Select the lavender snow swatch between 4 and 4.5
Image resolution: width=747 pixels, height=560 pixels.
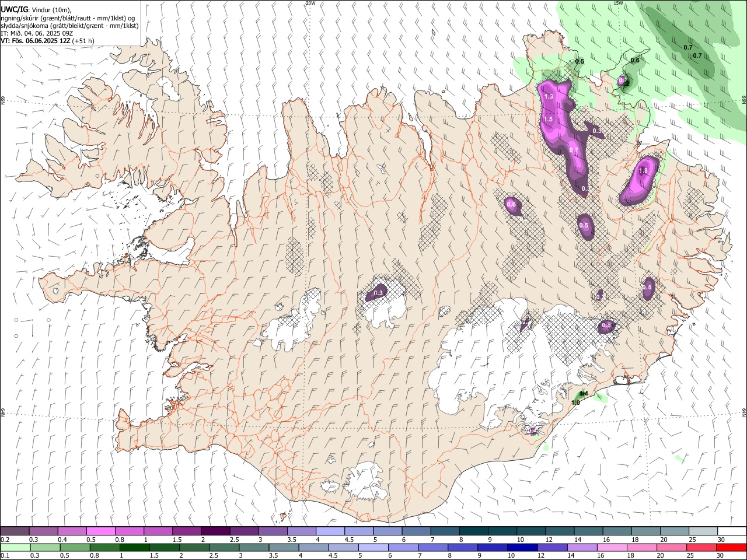click(x=330, y=531)
